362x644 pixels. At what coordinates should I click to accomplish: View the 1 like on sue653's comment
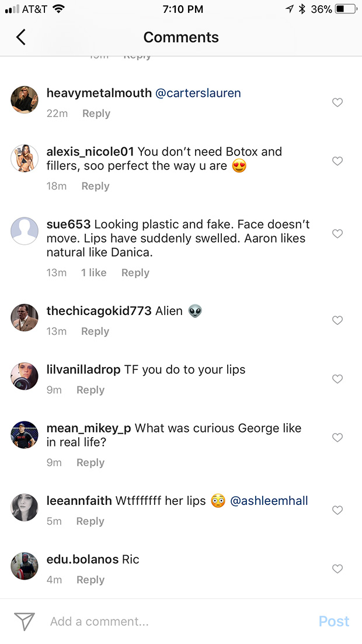[93, 272]
